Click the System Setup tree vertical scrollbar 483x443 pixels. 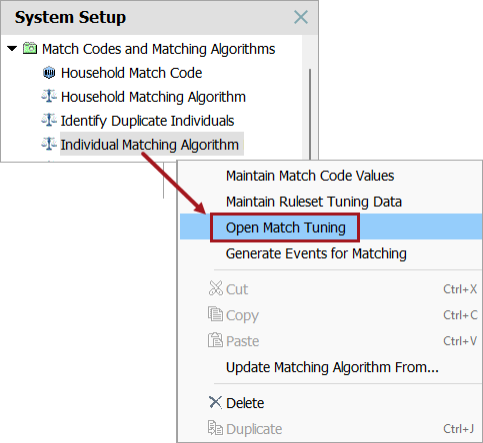[x=310, y=113]
